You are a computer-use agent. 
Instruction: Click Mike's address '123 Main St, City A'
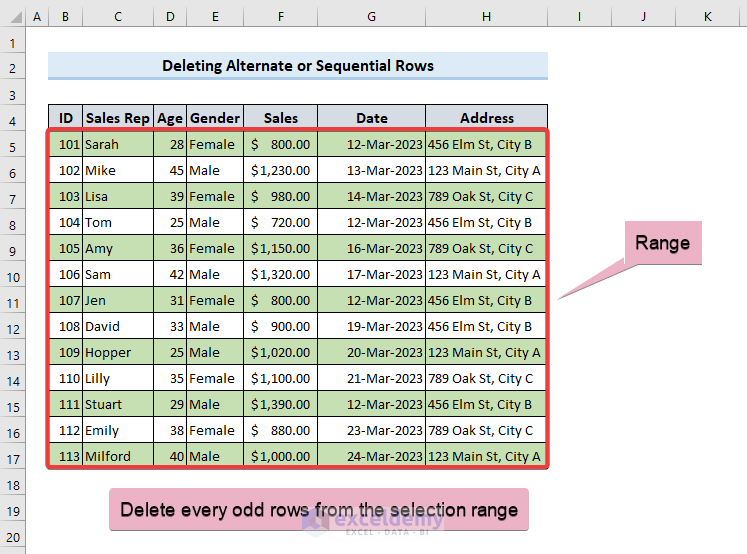(486, 170)
